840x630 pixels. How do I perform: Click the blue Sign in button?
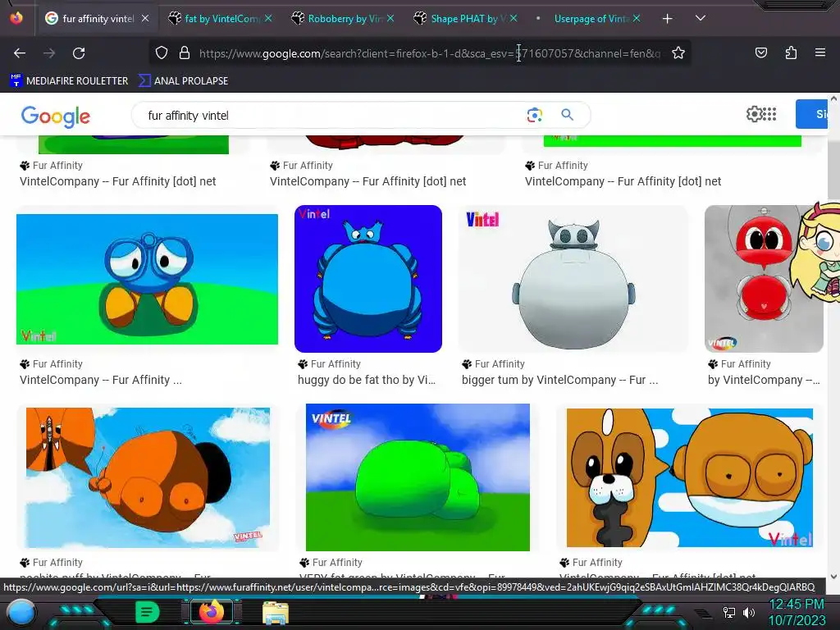click(x=812, y=114)
